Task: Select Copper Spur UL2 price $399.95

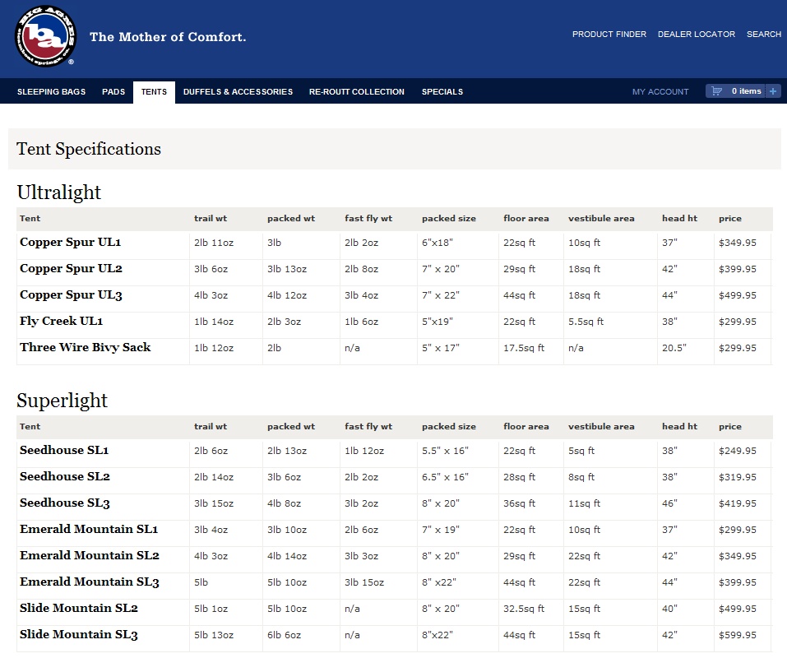Action: [x=738, y=269]
